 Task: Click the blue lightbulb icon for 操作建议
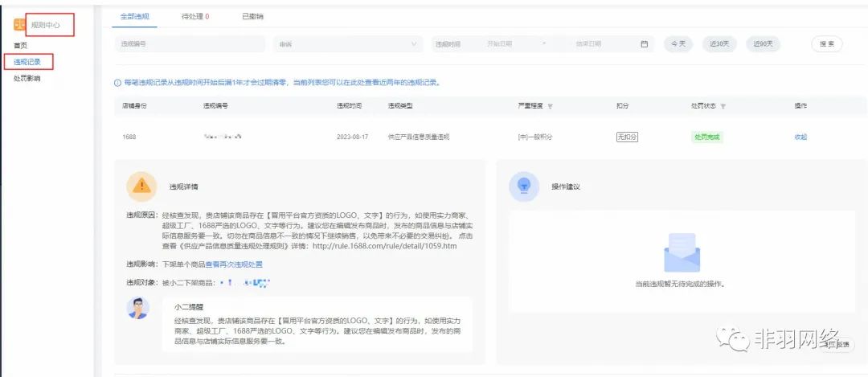click(x=524, y=186)
